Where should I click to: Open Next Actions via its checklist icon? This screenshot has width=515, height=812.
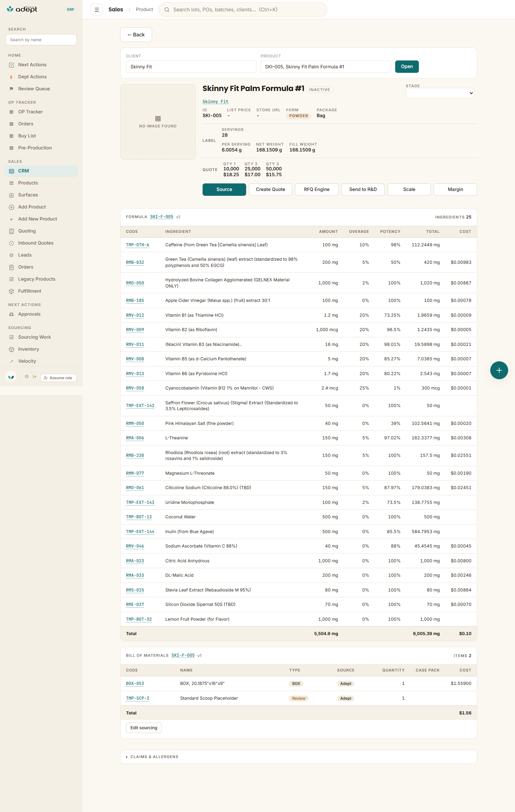11,65
